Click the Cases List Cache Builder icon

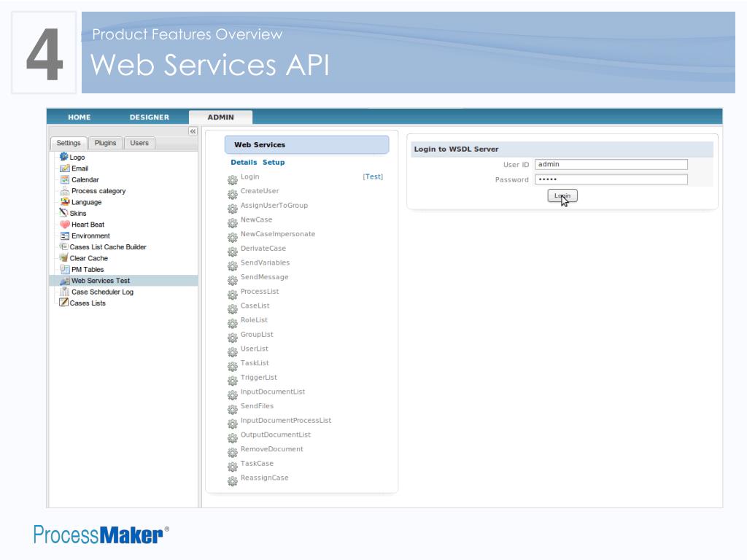pos(63,246)
